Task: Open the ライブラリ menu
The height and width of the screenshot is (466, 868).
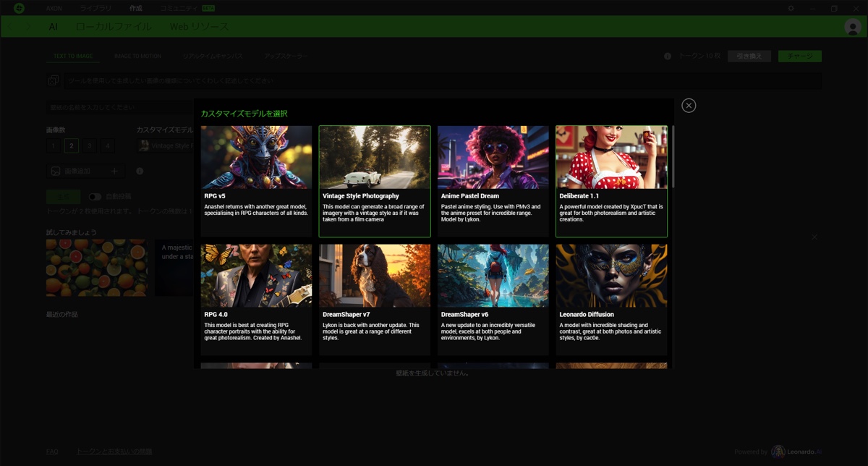Action: tap(95, 8)
